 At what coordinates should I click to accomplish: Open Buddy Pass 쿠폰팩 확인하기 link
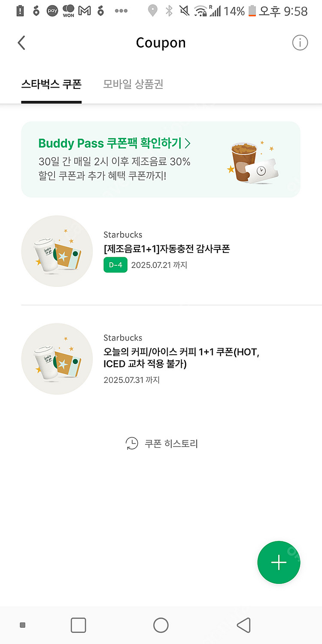pyautogui.click(x=110, y=143)
